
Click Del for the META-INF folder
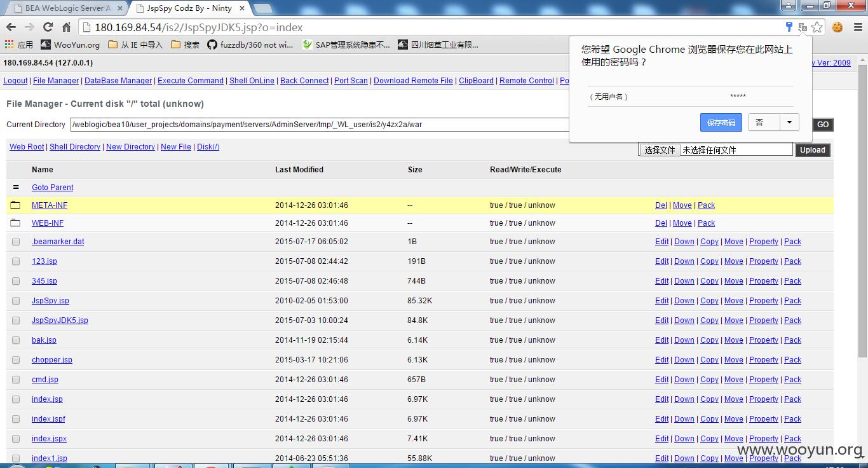pos(661,205)
